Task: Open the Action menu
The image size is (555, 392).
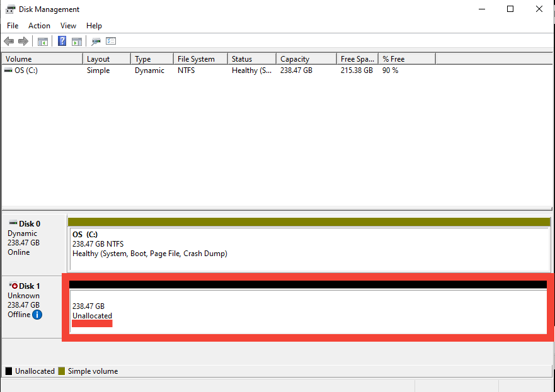Action: coord(39,26)
